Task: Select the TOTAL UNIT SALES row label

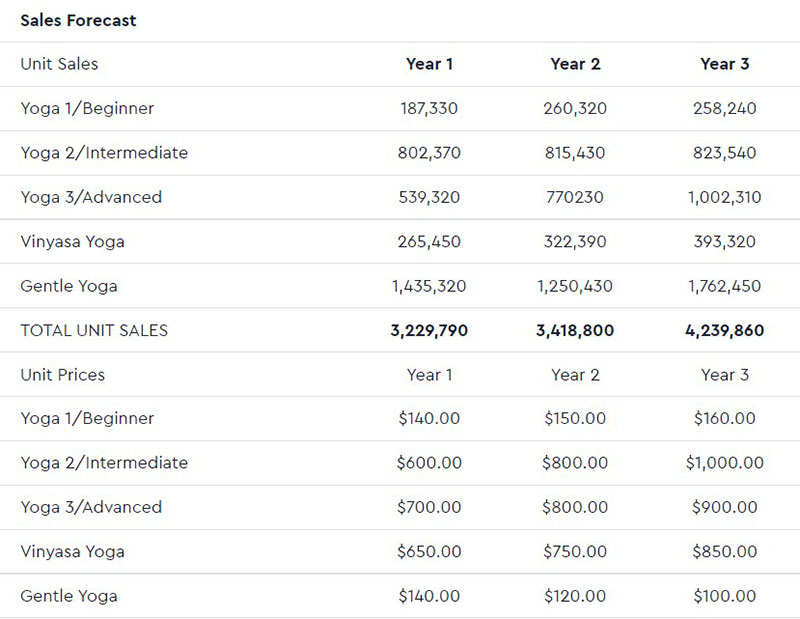Action: (94, 330)
